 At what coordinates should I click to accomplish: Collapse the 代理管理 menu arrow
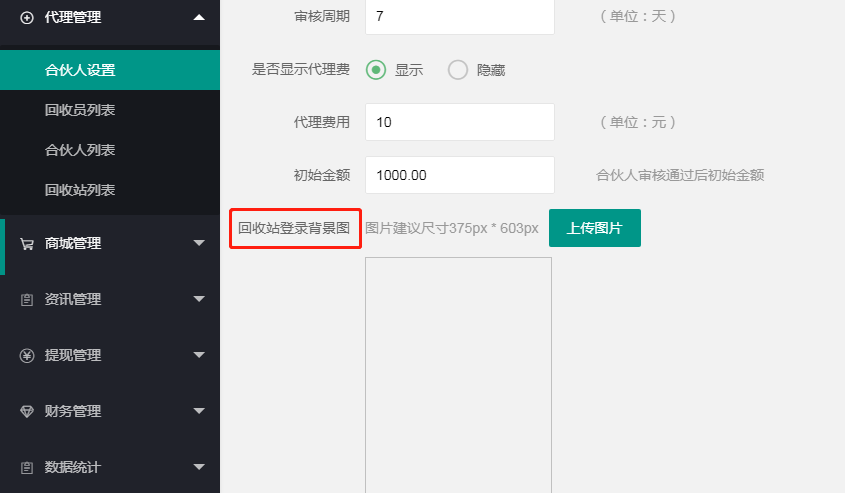(199, 17)
